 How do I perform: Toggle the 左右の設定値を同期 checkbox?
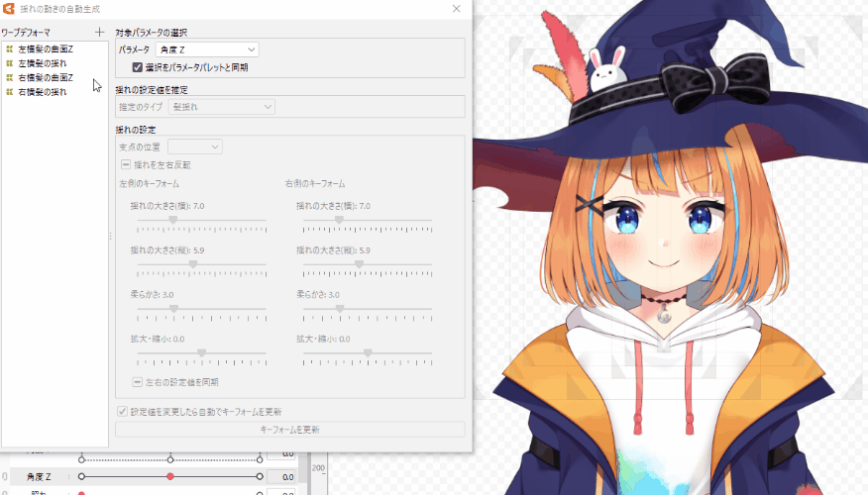138,381
